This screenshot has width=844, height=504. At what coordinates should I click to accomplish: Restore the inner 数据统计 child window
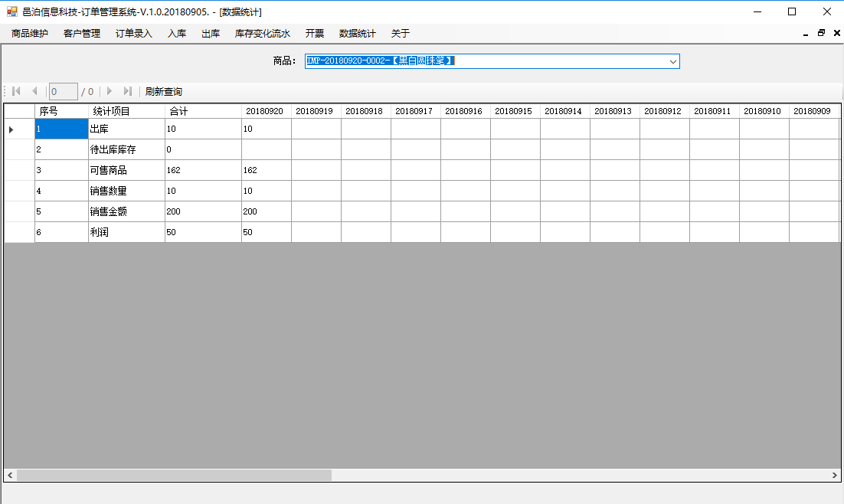[x=821, y=34]
